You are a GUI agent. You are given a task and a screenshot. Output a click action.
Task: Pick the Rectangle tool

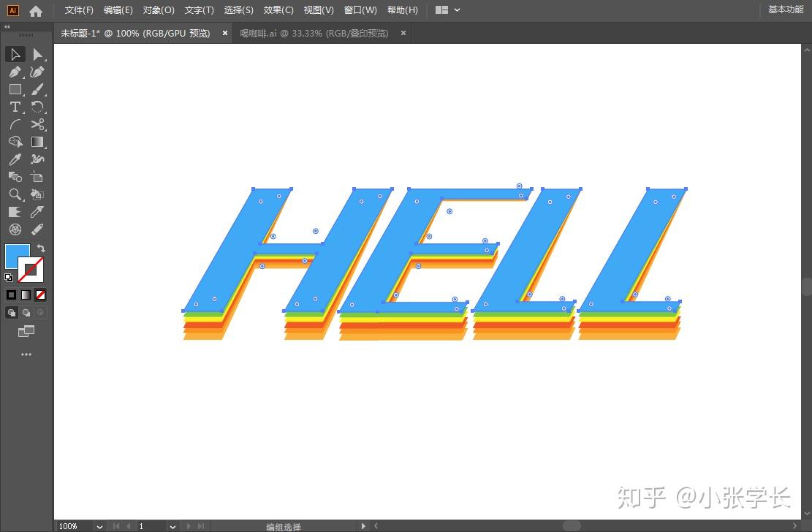coord(15,89)
